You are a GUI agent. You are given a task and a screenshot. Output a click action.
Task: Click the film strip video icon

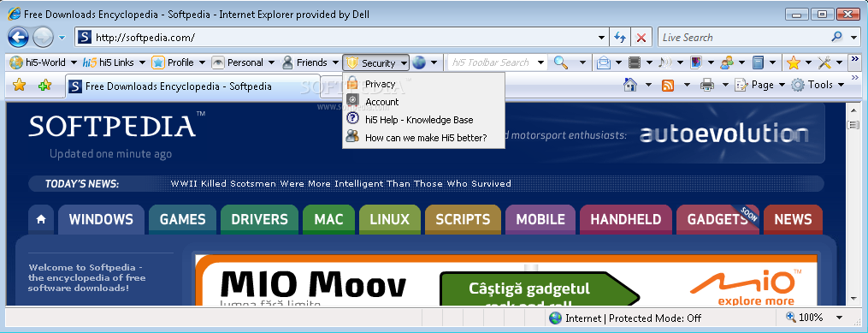coord(635,62)
